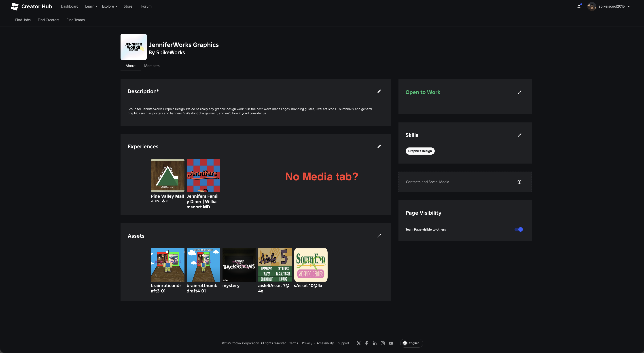
Task: Open the brainroticondraft3-01 asset thumbnail
Action: coord(167,265)
